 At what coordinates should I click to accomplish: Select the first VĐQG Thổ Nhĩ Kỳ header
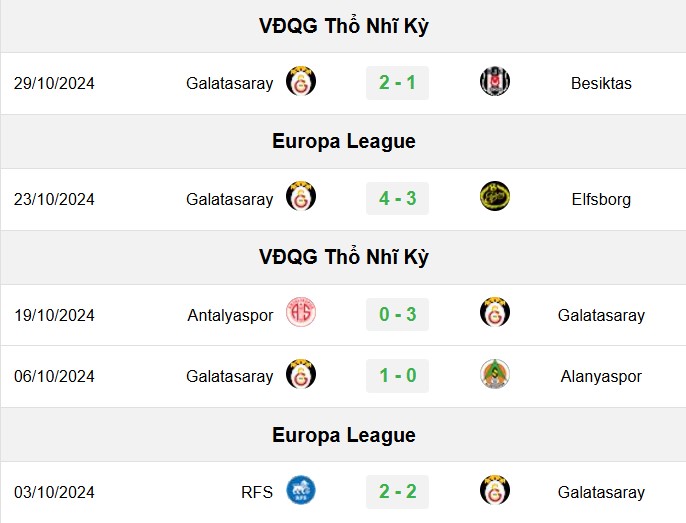coord(343,26)
